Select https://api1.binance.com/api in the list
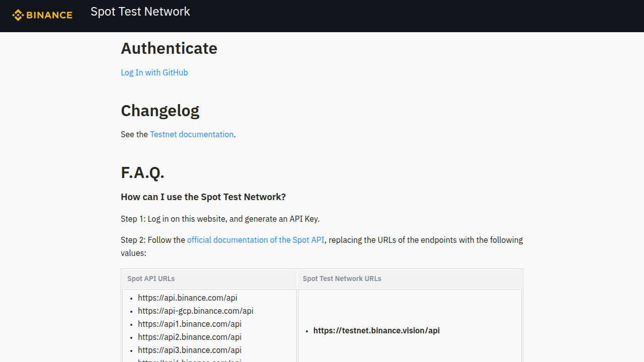 click(x=189, y=324)
